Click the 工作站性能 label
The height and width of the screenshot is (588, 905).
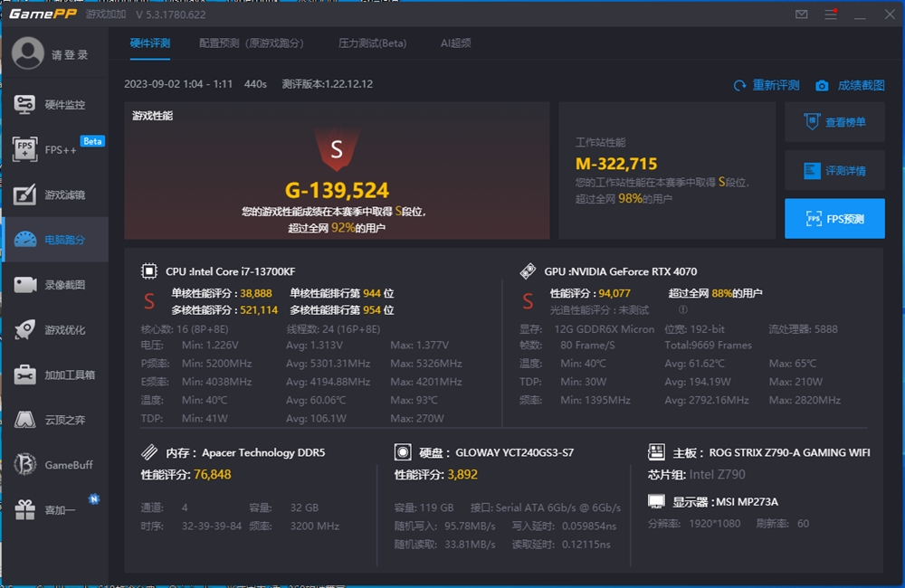point(600,142)
